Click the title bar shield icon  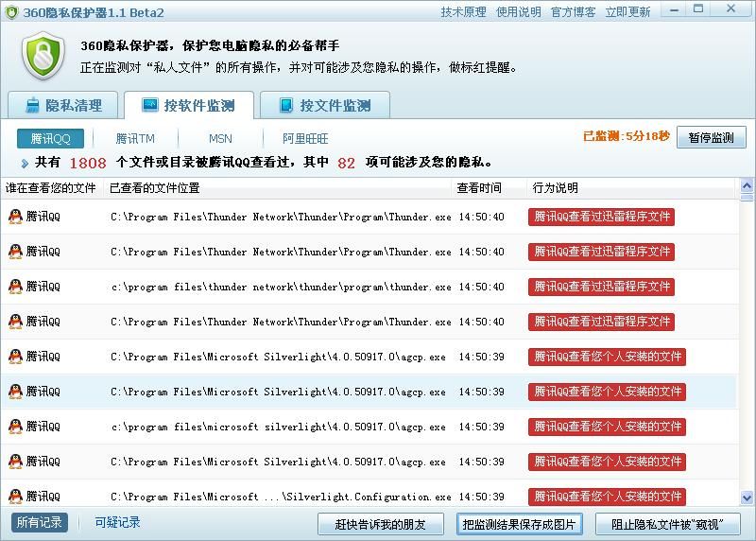(x=11, y=12)
